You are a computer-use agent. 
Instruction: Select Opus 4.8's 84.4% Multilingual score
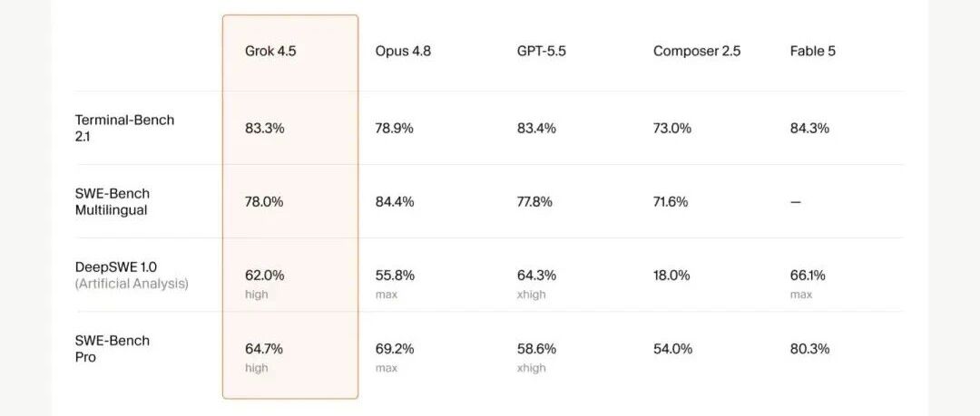tap(395, 202)
